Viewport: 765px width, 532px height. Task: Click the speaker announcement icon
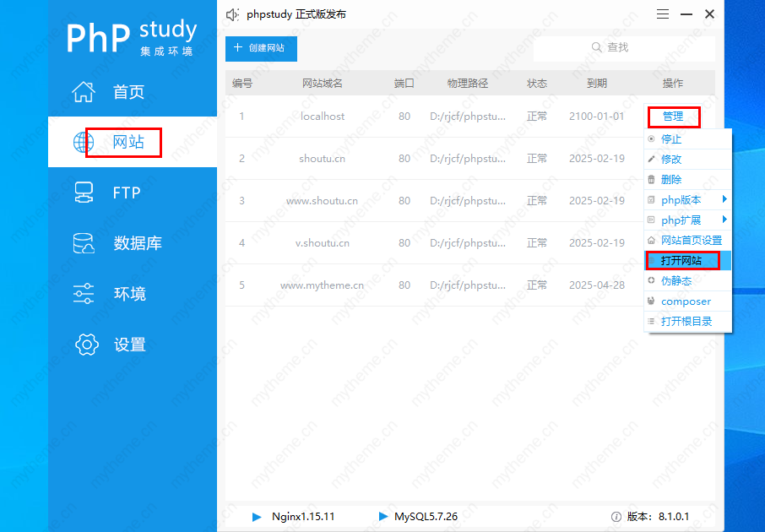click(233, 14)
